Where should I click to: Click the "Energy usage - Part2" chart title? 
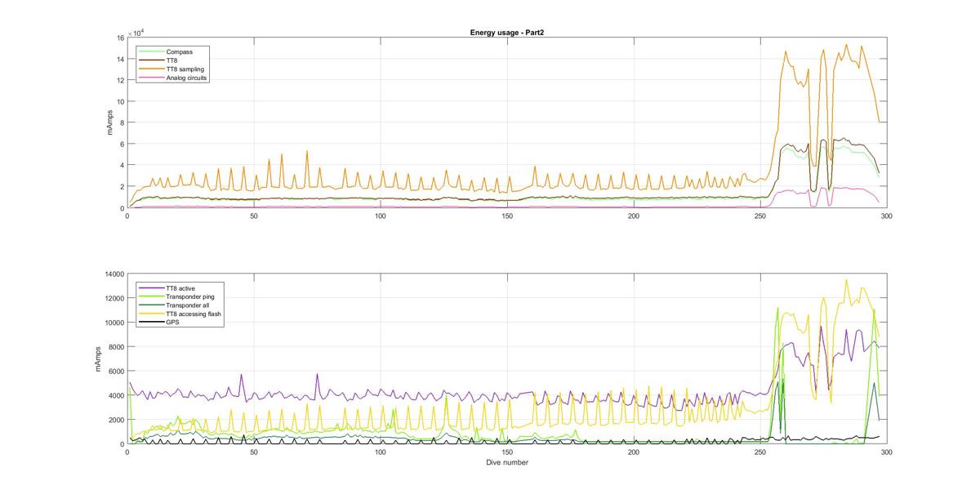(506, 32)
